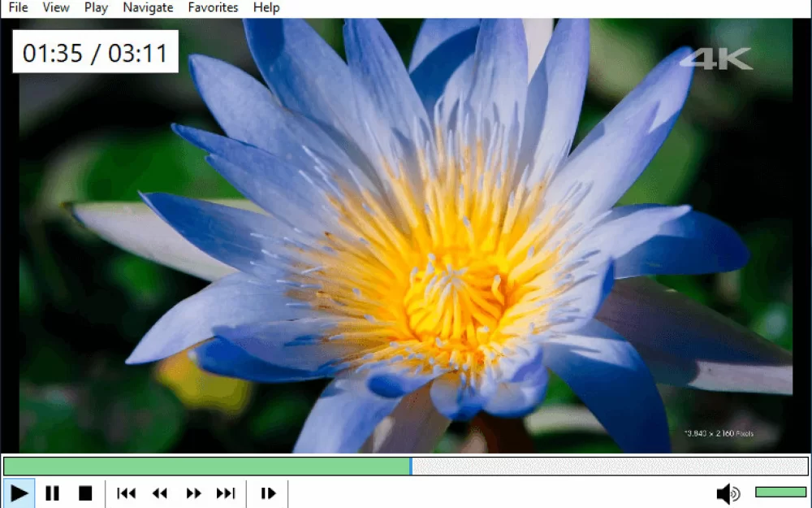Select the decrease speed rewind icon

click(x=159, y=493)
